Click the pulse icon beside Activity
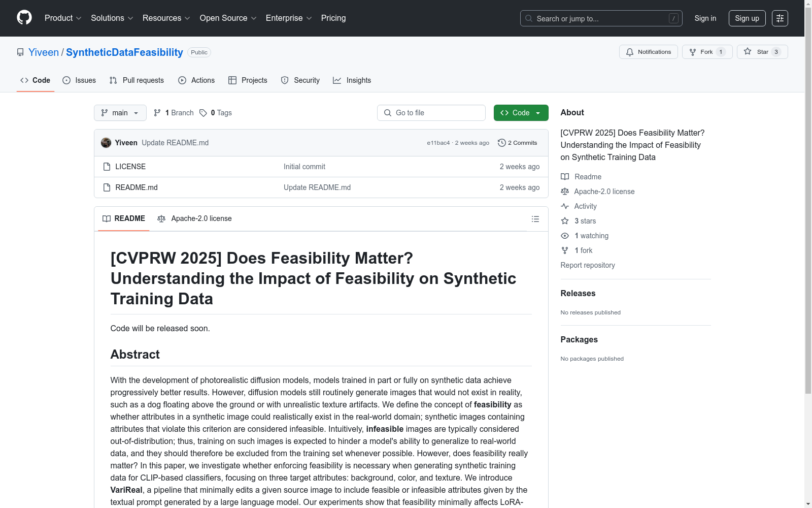Image resolution: width=812 pixels, height=508 pixels. point(565,206)
